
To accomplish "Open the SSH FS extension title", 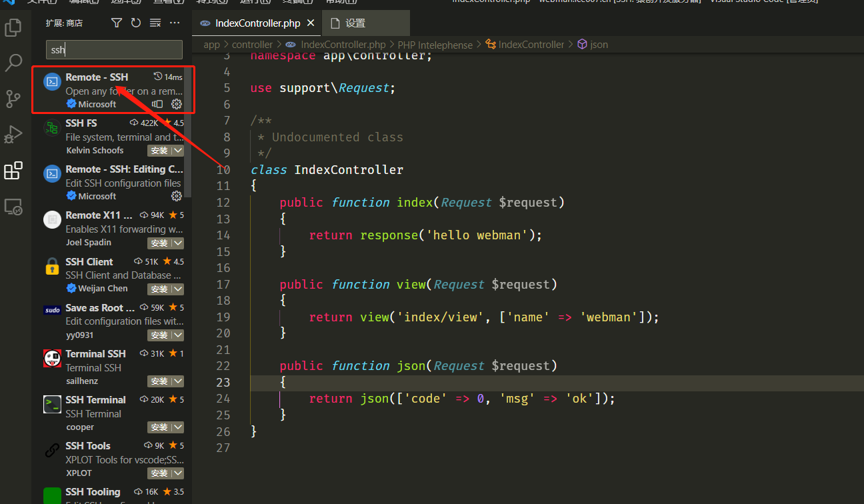I will point(81,123).
